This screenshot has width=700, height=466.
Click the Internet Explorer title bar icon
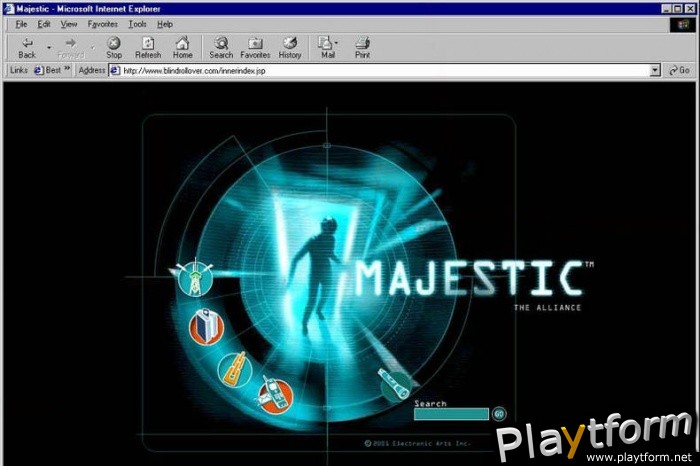(8, 8)
